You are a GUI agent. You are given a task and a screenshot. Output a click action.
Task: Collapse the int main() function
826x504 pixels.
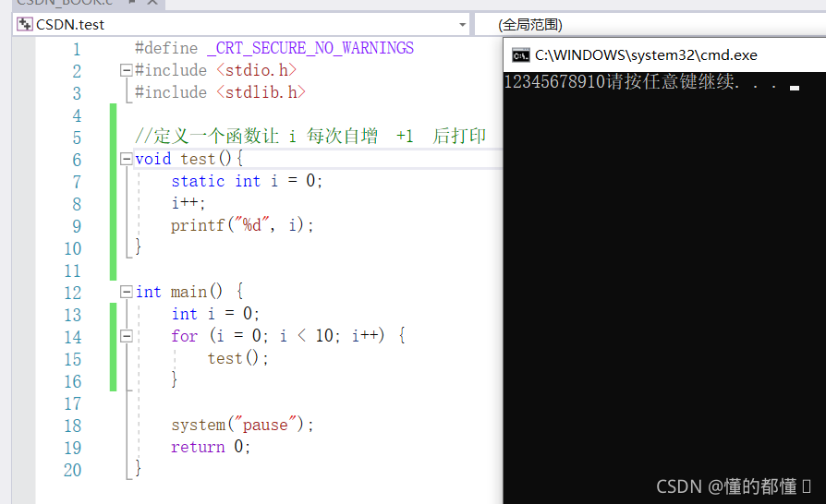pos(126,292)
